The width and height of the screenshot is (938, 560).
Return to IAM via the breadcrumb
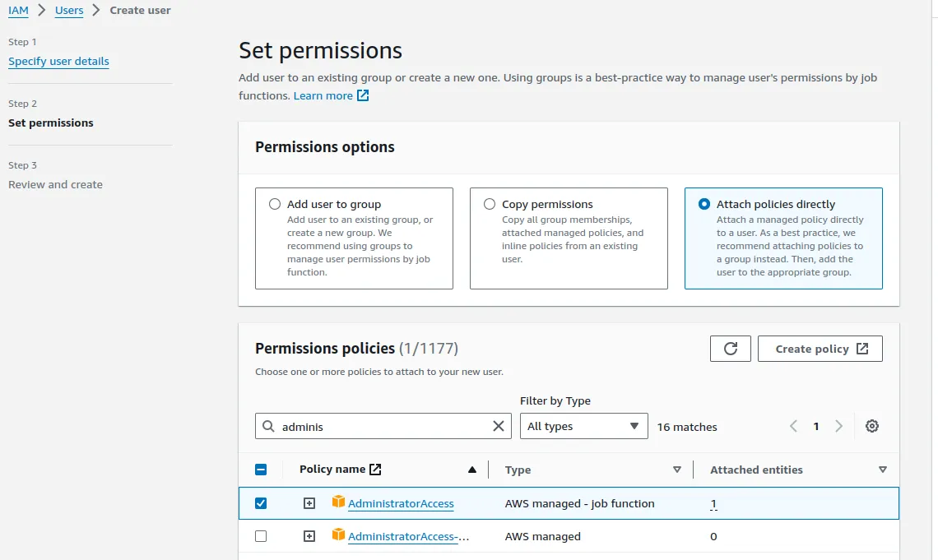coord(18,10)
